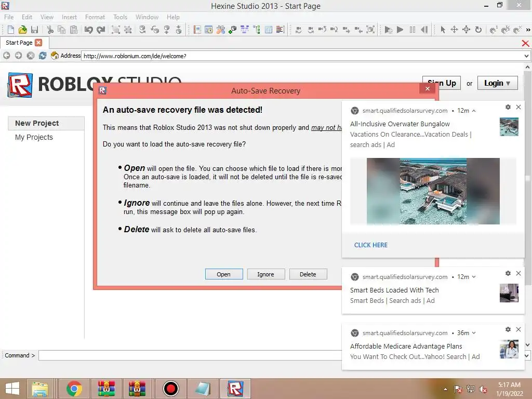
Task: Open the Help menu
Action: tap(173, 17)
